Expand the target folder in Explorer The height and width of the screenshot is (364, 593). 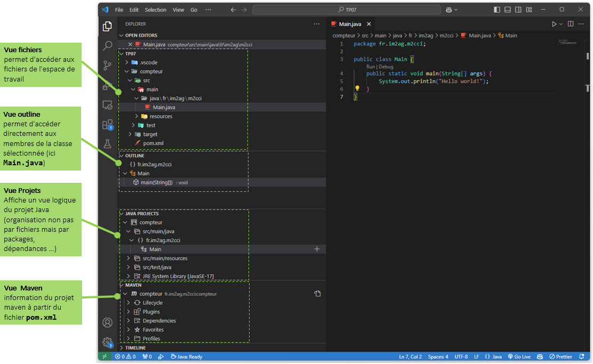150,134
